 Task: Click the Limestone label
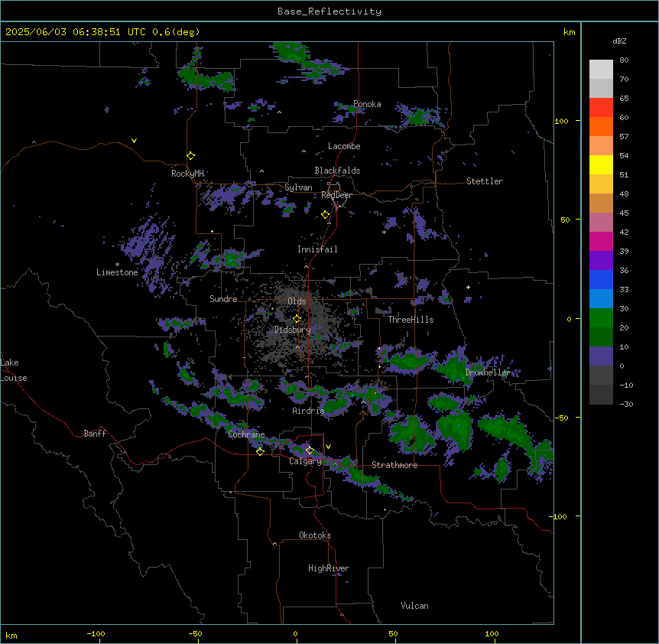pyautogui.click(x=117, y=272)
